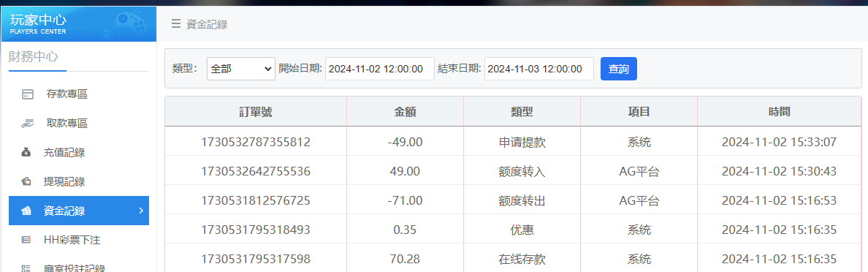Click the amount 49.00 in 额度转入 row
Viewport: 868px width, 272px height.
pos(406,171)
